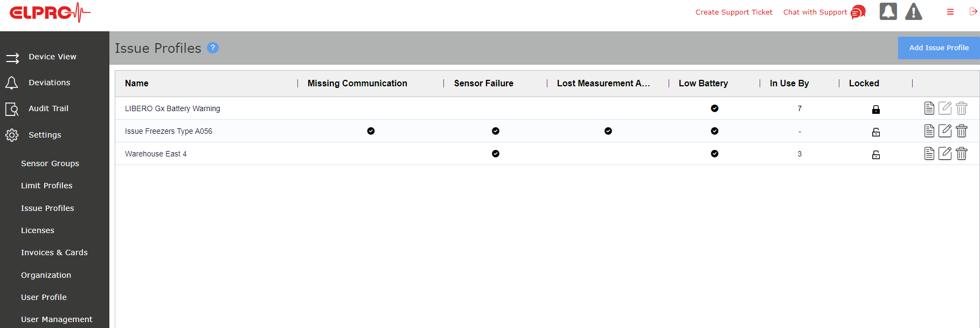Edit the Issue Freezers Type A056 profile

pyautogui.click(x=945, y=131)
